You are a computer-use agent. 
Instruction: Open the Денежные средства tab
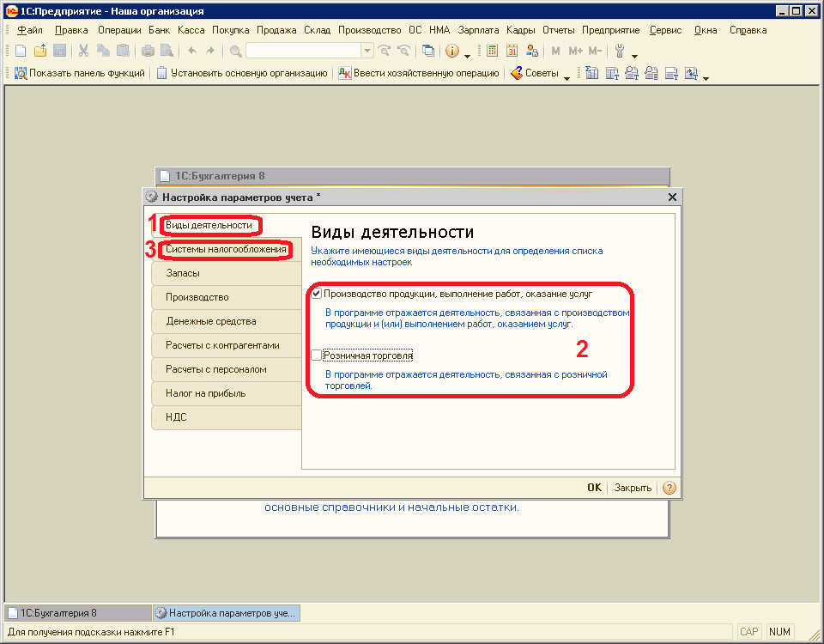click(x=226, y=321)
